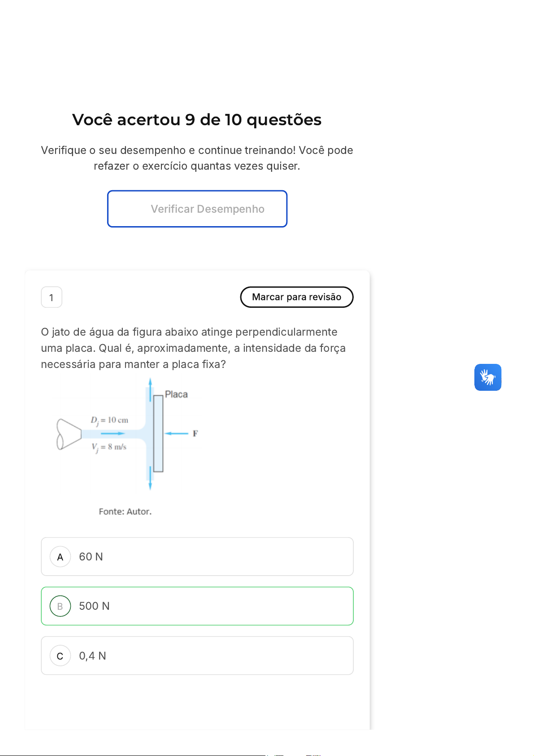Pick the answer text 500 N

pos(94,606)
